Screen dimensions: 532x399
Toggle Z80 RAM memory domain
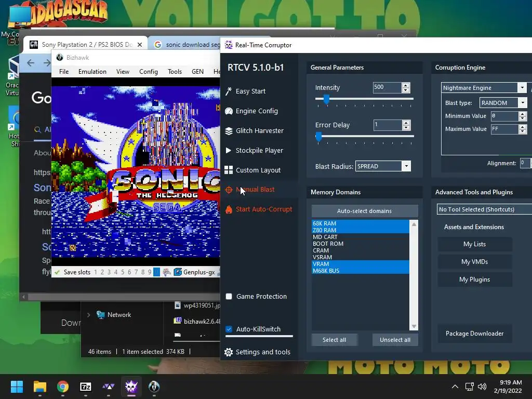coord(361,230)
